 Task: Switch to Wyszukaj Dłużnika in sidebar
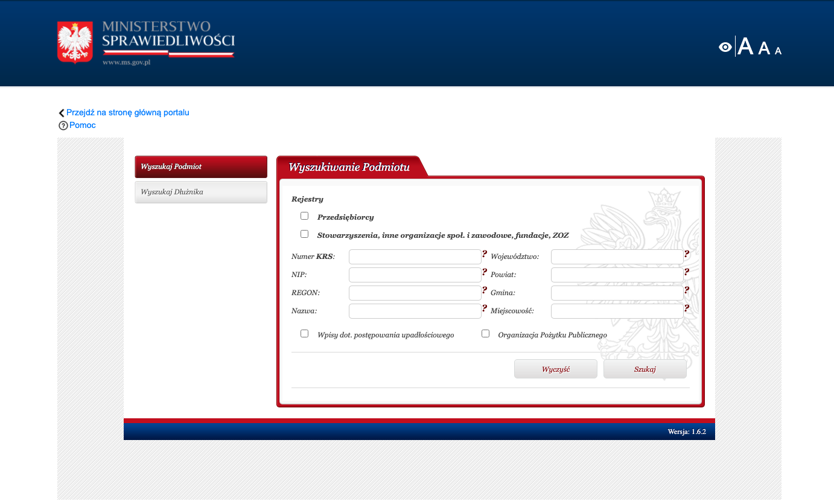[x=200, y=192]
